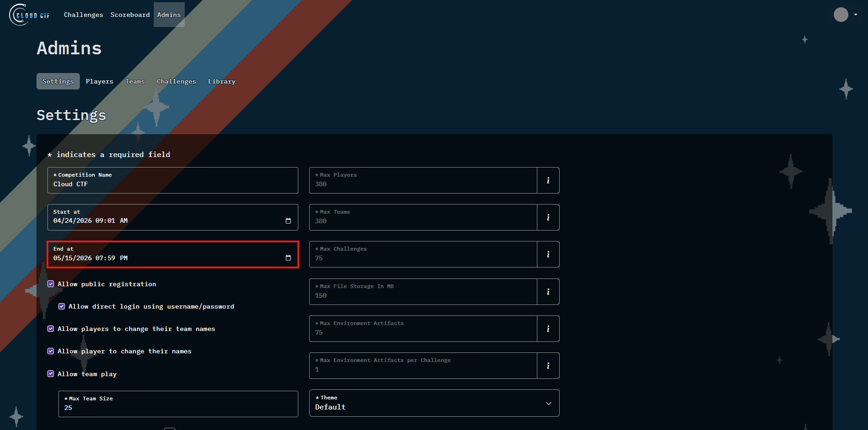868x430 pixels.
Task: Click the Cloud CTF logo
Action: (30, 15)
